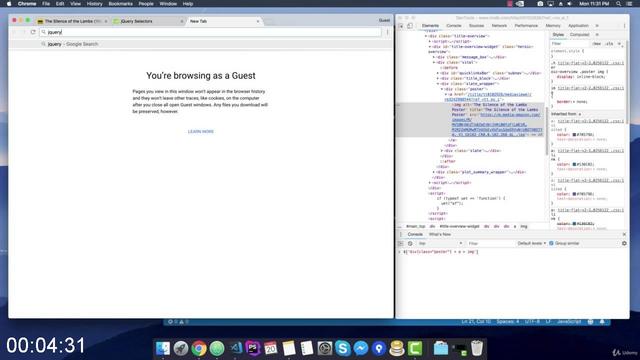This screenshot has width=640, height=360.
Task: Open Skype from the dock
Action: pyautogui.click(x=343, y=348)
